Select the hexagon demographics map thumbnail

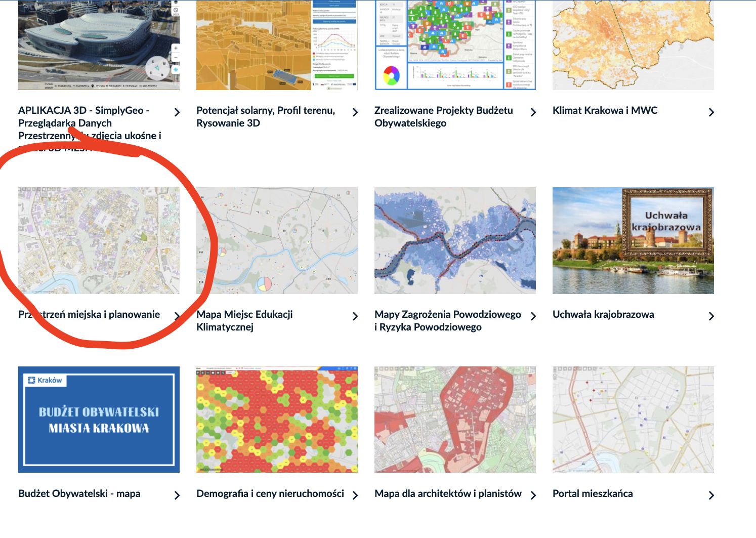(277, 420)
